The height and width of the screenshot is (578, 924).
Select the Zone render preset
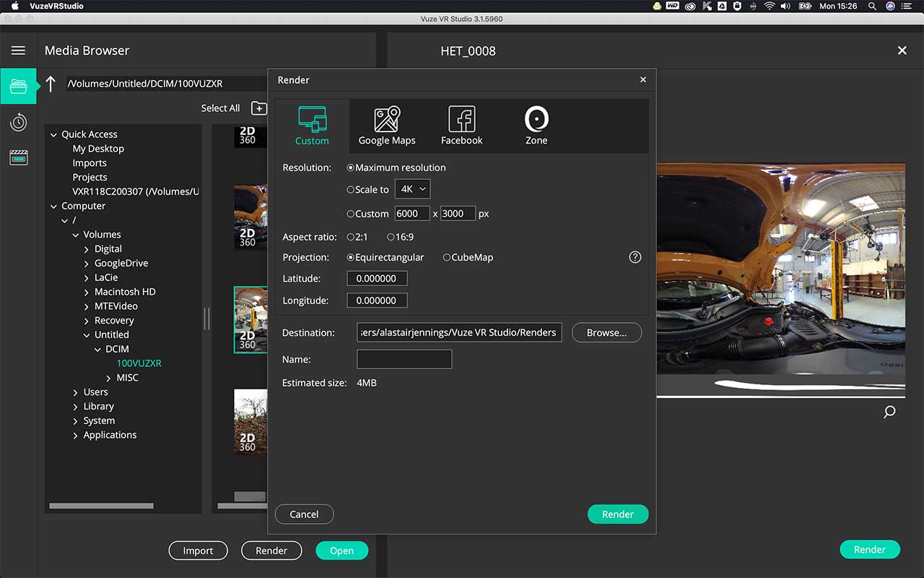pos(536,126)
